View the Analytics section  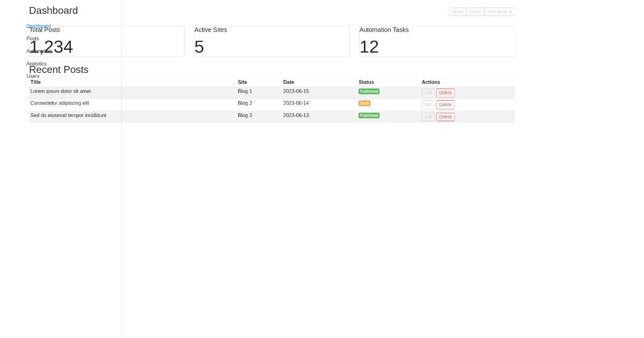point(36,63)
